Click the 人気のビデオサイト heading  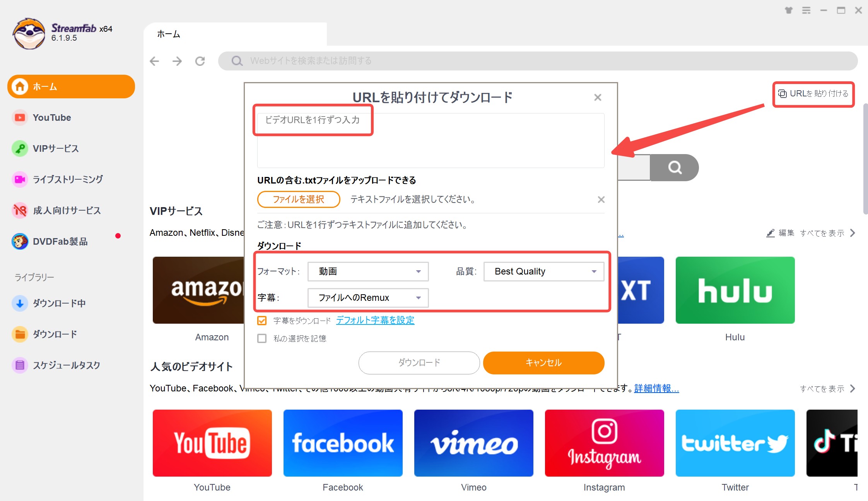click(191, 366)
